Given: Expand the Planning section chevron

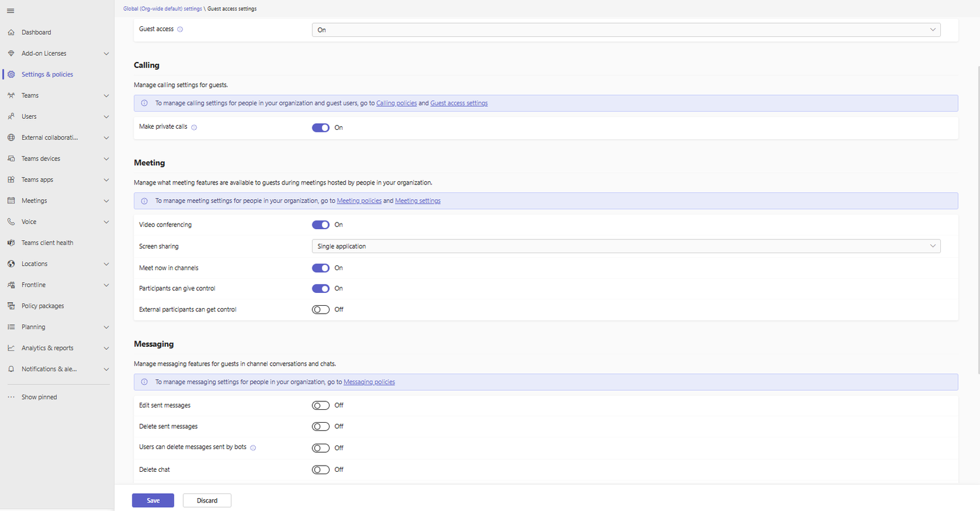Looking at the screenshot, I should (x=107, y=327).
